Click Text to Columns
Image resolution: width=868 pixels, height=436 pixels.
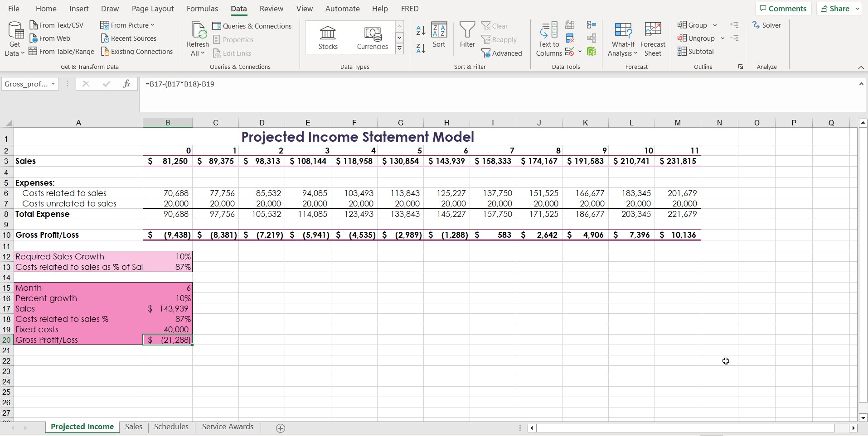point(548,39)
